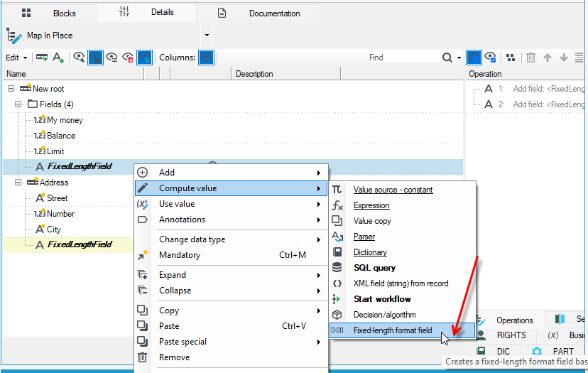Click the blocks grid icon in Operation toolbar

tap(511, 58)
